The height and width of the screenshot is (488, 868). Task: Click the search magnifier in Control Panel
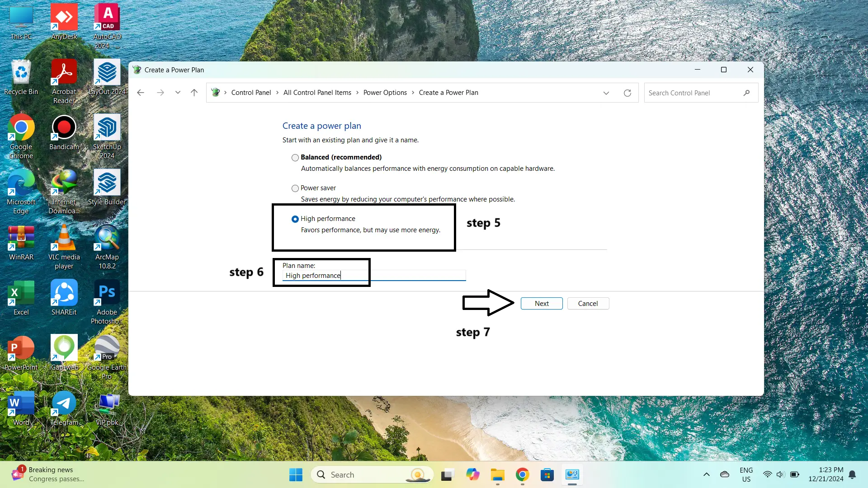tap(746, 93)
